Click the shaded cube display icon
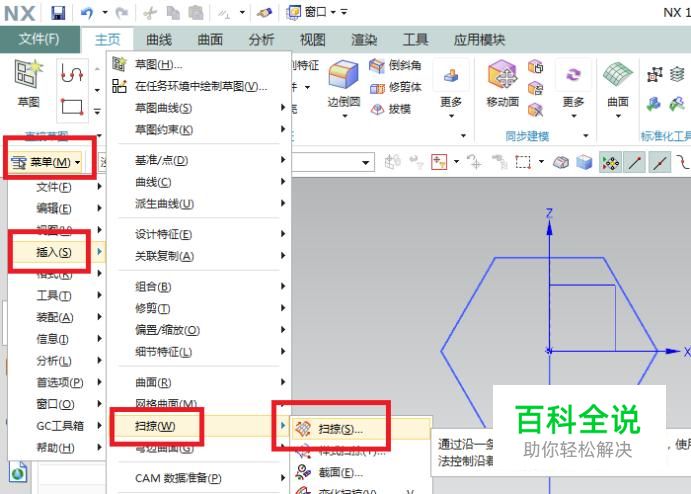This screenshot has width=691, height=494. 584,163
